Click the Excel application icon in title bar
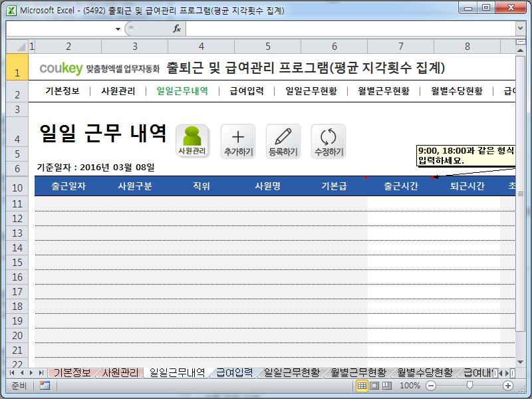Viewport: 532px width, 399px height. 11,11
